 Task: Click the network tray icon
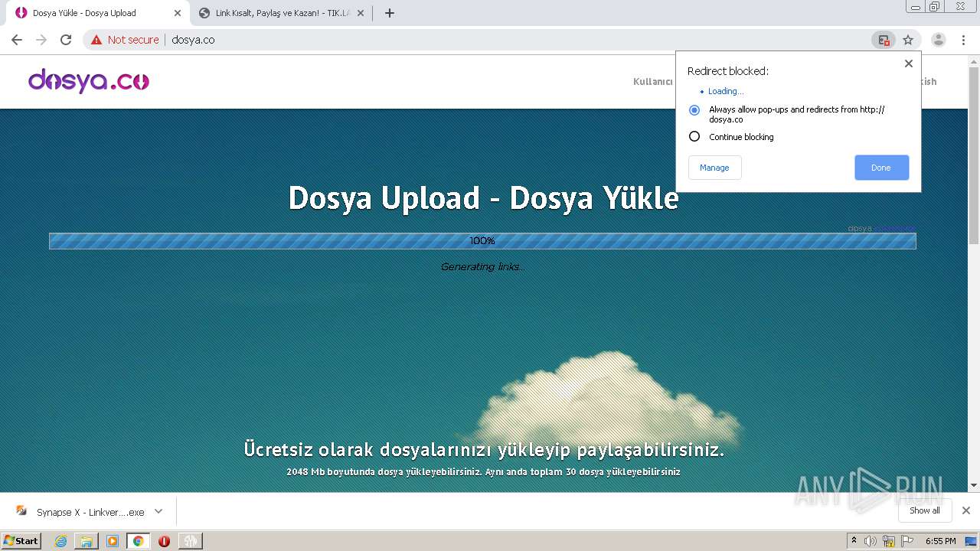889,541
